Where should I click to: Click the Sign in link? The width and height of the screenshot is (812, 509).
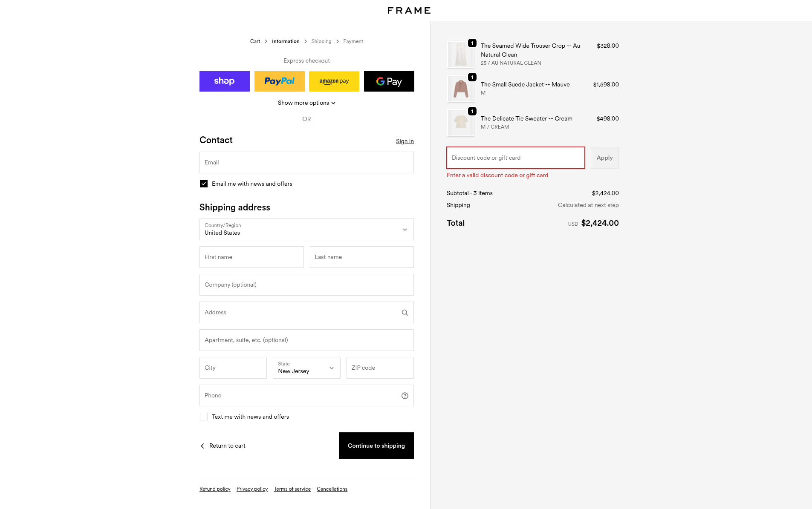(x=405, y=141)
